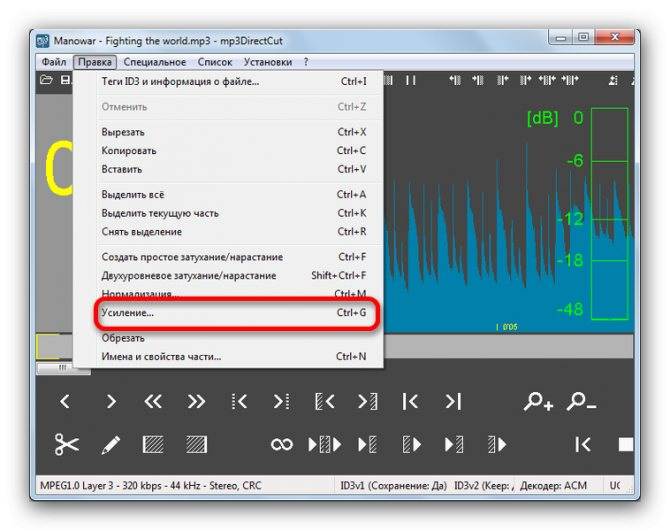Click the scissors cut button
This screenshot has width=670, height=531.
tap(67, 444)
